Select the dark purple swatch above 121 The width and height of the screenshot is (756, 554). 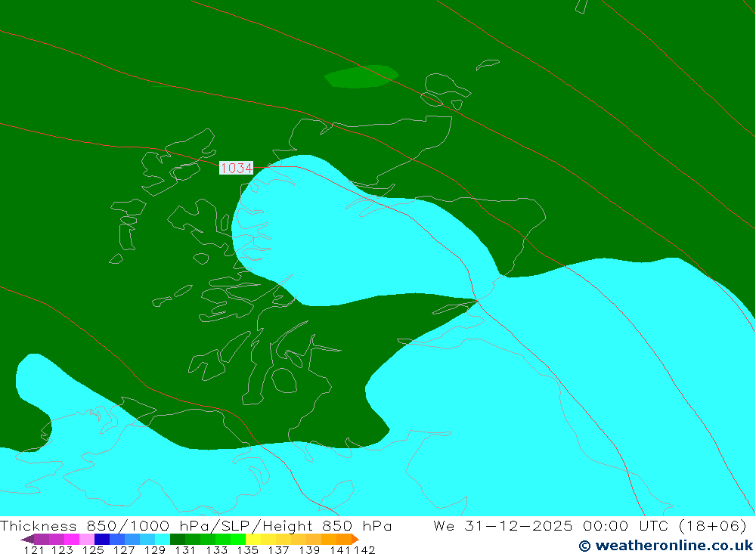pos(42,539)
